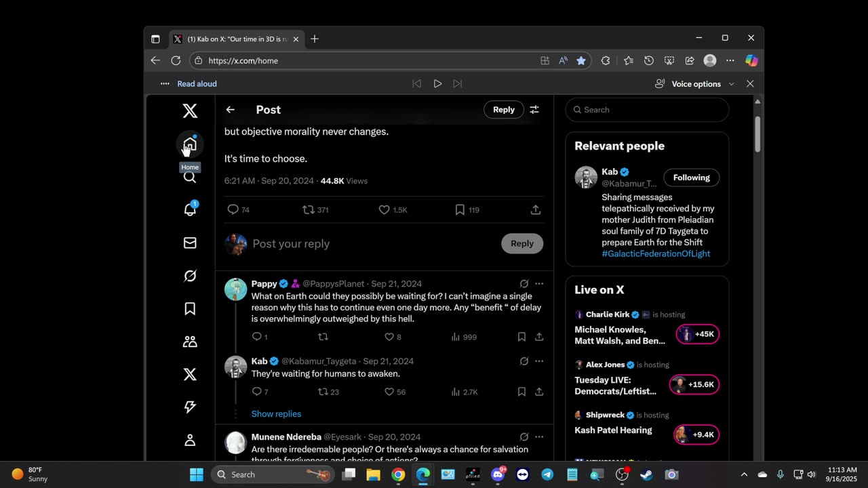
Task: Click Show replies link
Action: 276,414
